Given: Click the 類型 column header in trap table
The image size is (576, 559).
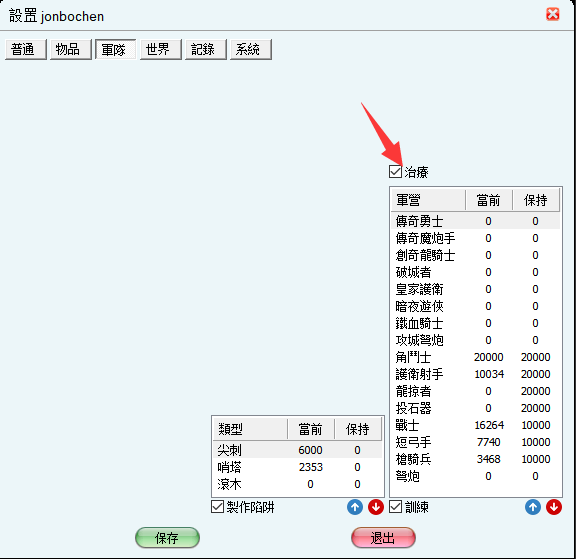Looking at the screenshot, I should [x=250, y=429].
